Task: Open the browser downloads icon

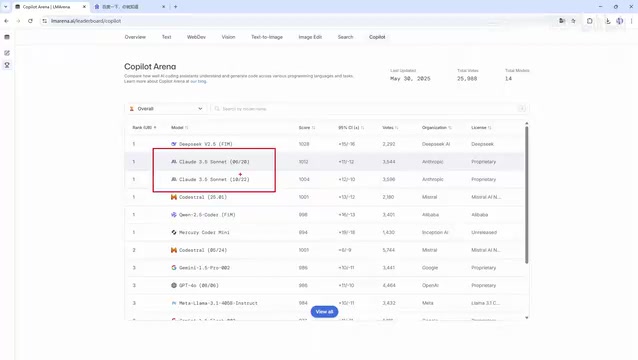Action: click(607, 21)
